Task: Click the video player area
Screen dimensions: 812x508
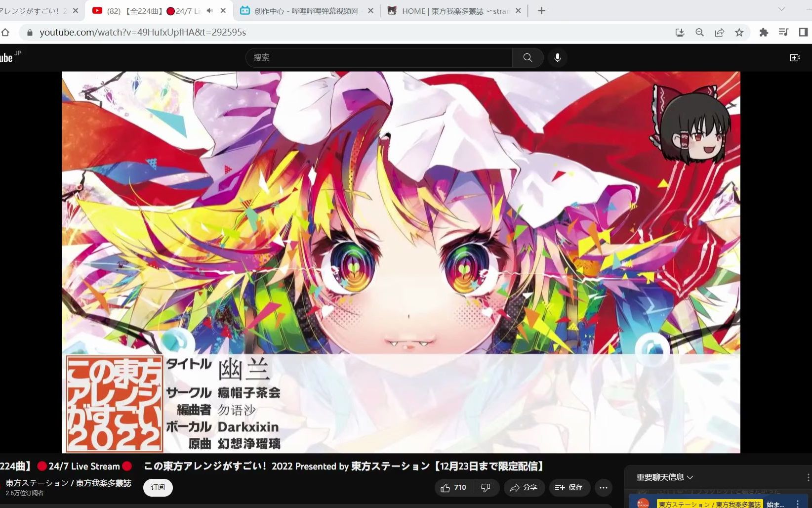Action: (401, 262)
